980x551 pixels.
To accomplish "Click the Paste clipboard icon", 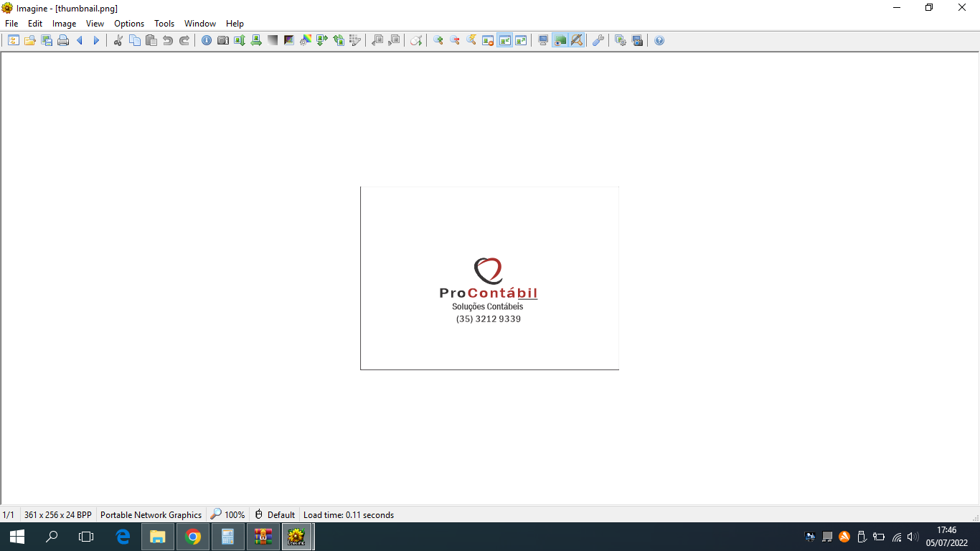I will (151, 41).
